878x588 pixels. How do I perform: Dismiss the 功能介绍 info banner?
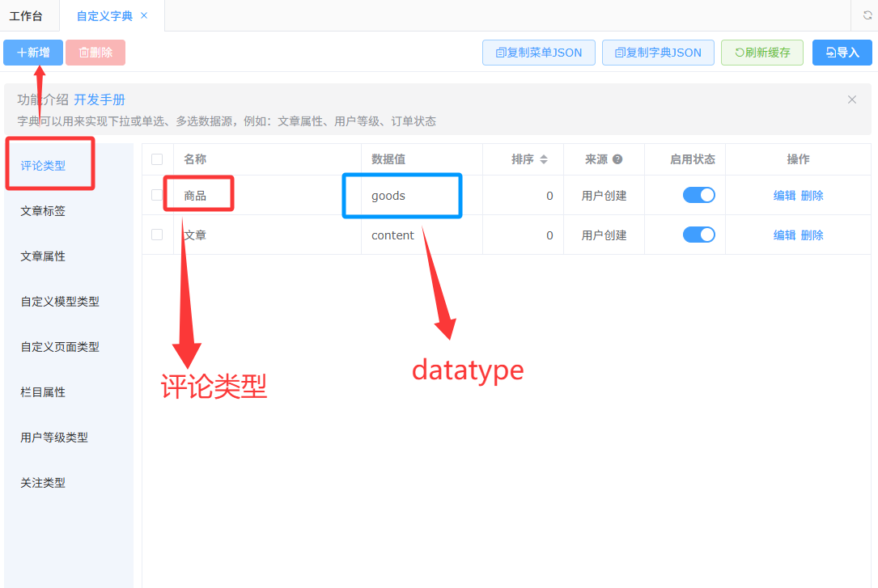point(851,99)
